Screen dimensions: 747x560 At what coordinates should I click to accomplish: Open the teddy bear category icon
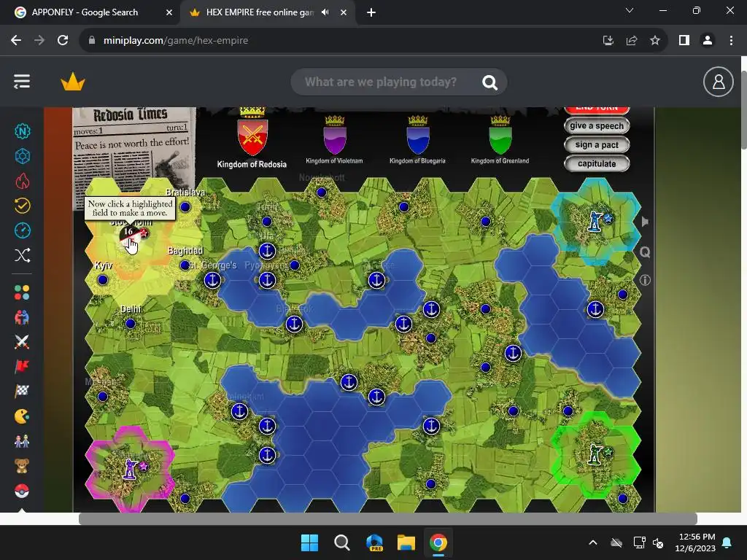pyautogui.click(x=22, y=465)
